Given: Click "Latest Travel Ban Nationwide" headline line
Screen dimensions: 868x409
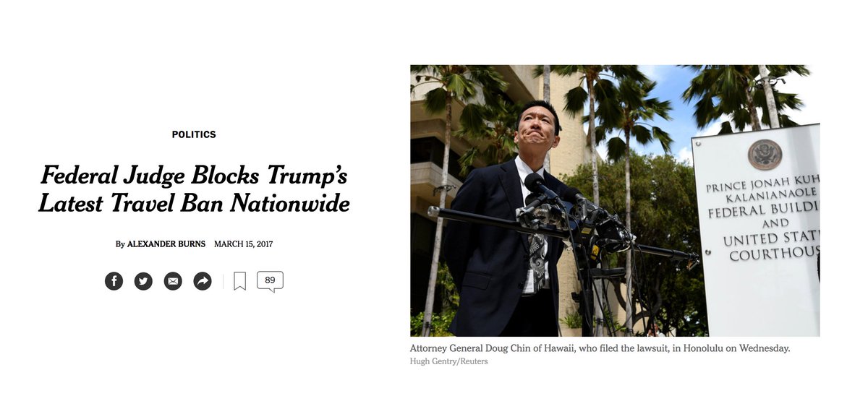Looking at the screenshot, I should click(194, 203).
